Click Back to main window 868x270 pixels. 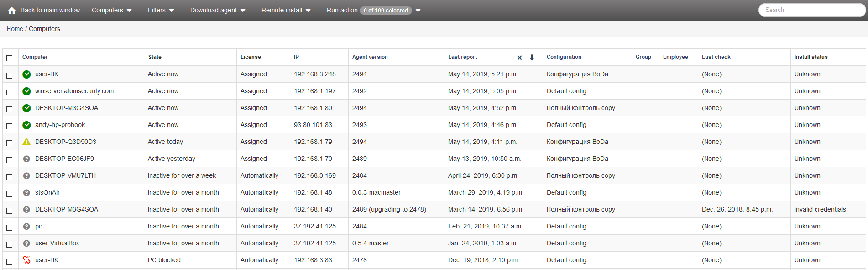[50, 11]
